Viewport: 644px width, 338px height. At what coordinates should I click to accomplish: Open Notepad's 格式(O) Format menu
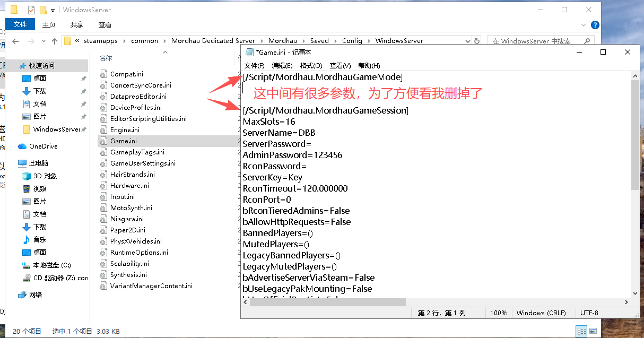311,65
